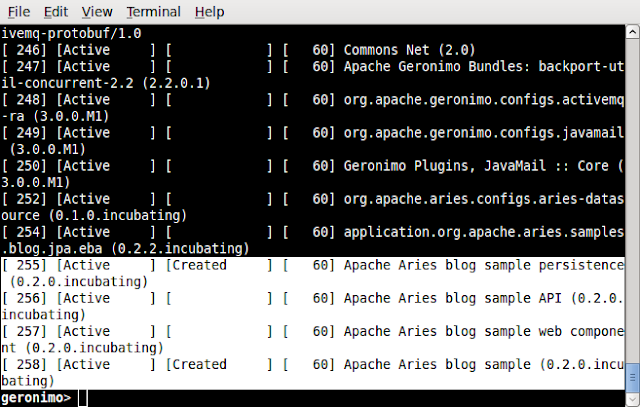Click bundle 255 Apache Aries blog sample persistence
This screenshot has height=407, width=640.
(x=313, y=273)
